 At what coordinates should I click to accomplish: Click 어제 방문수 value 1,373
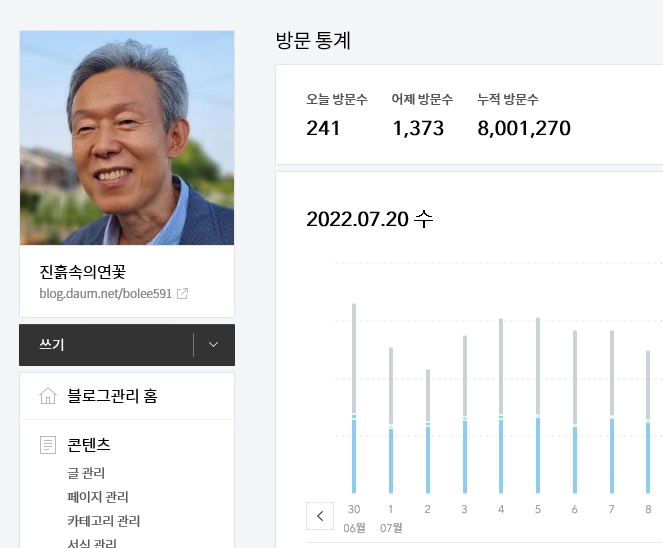click(x=418, y=128)
